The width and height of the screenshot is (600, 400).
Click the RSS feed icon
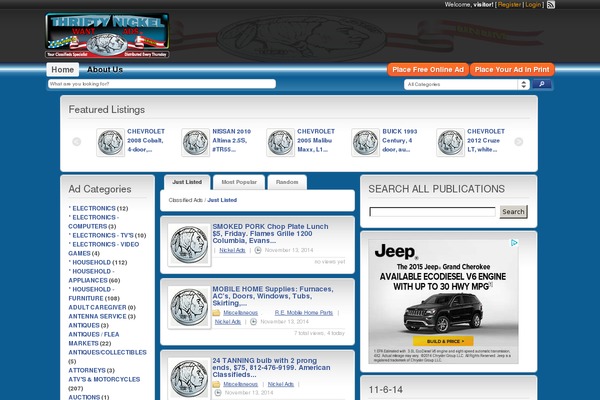click(551, 5)
